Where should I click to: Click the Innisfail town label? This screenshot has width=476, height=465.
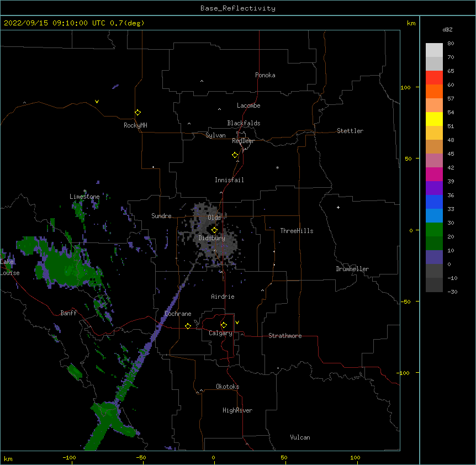(x=229, y=180)
